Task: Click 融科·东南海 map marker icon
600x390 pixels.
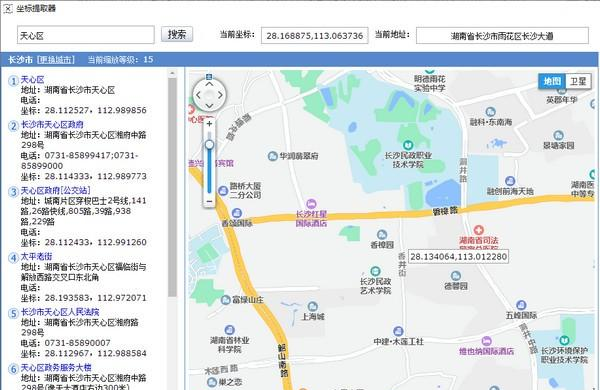Action: [x=491, y=112]
